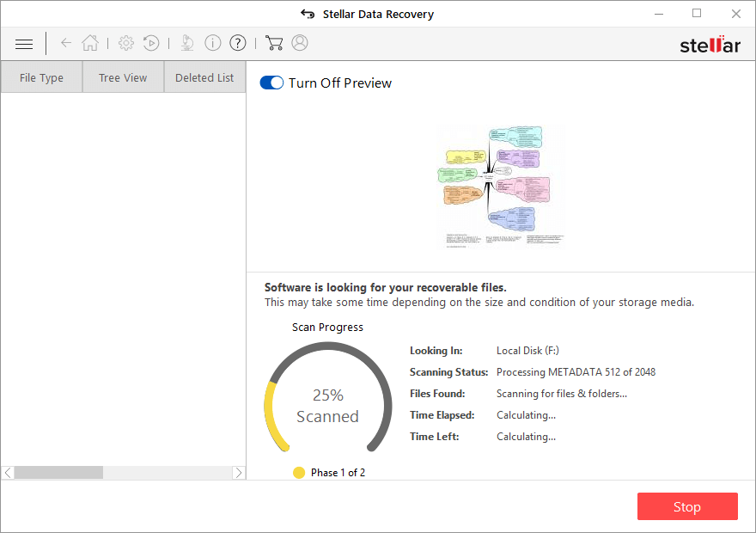Click the 'Looking In:' label
Screen dimensions: 756x533
[436, 351]
